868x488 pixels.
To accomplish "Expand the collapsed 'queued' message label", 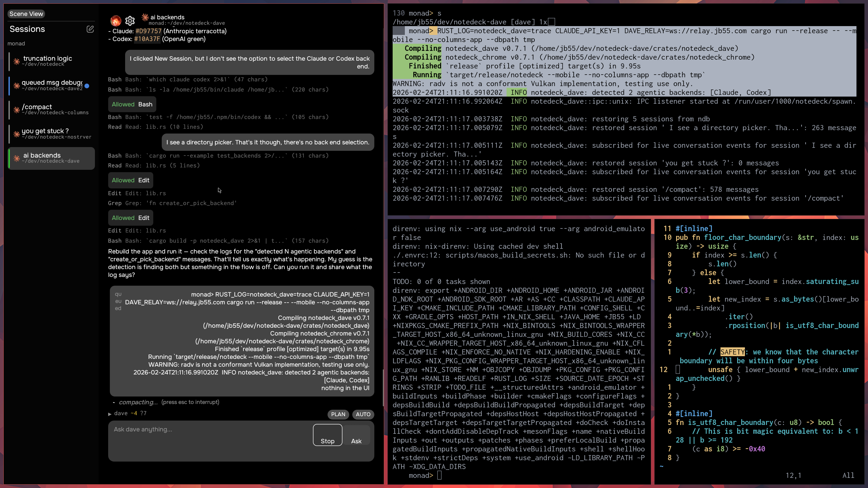I will pos(118,301).
